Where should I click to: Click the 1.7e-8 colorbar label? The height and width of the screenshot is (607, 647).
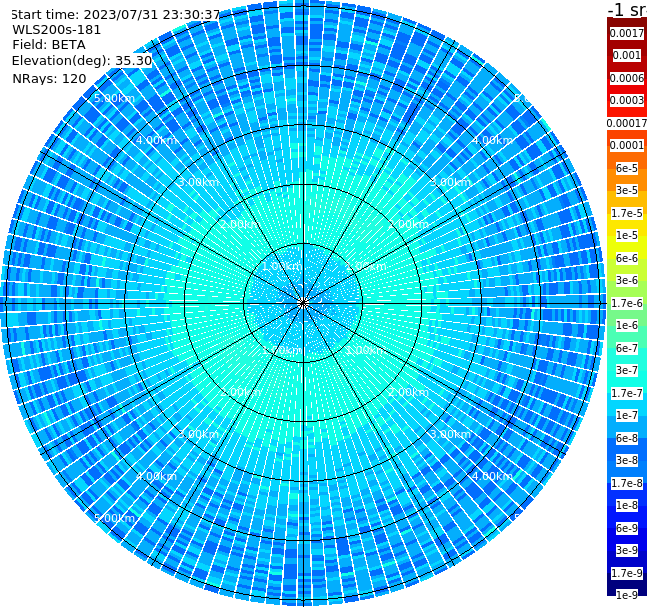627,483
